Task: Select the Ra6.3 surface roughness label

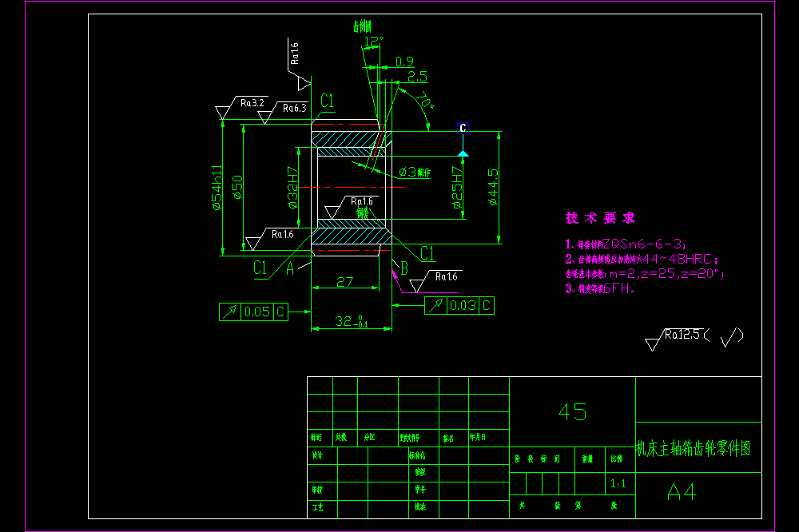Action: coord(295,108)
